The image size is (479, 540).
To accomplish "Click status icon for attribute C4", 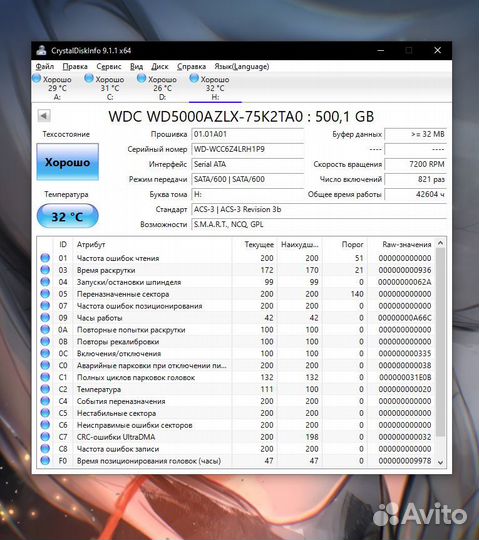I will point(45,401).
